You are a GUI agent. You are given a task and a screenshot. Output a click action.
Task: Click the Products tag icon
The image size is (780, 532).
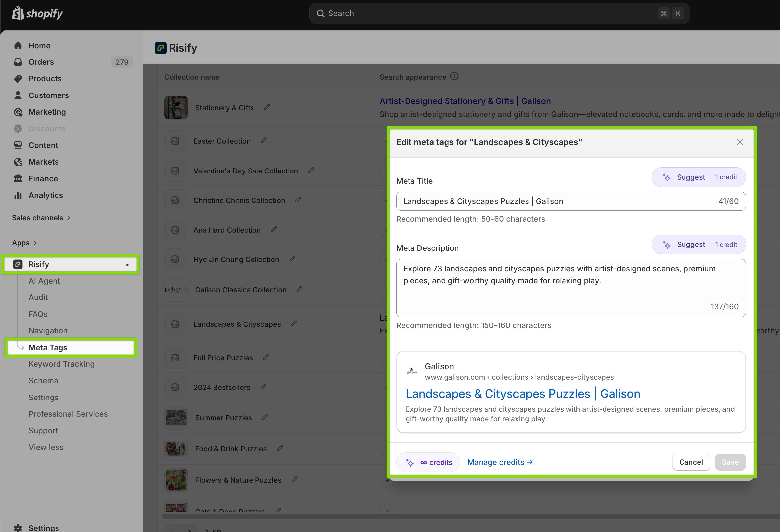[18, 79]
